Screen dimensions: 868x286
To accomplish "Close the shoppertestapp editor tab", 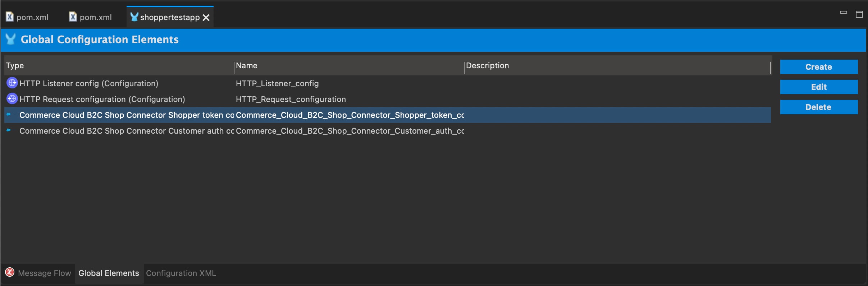I will pyautogui.click(x=206, y=18).
